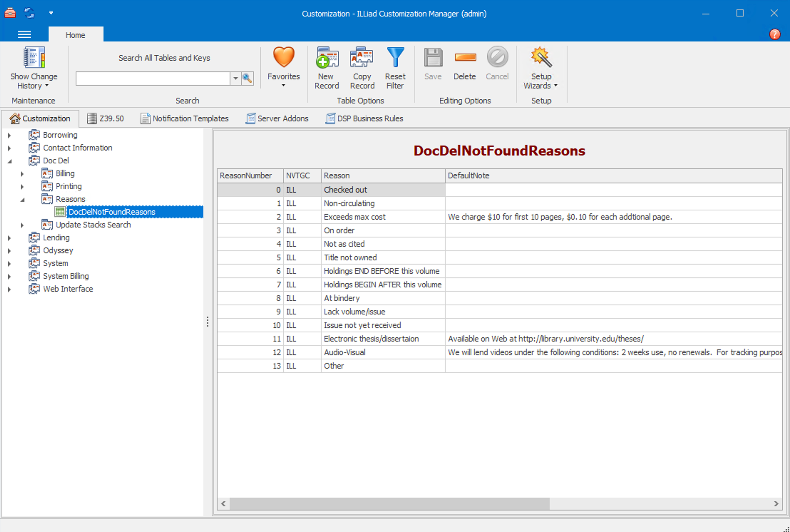Switch to the Z39.50 tab
The width and height of the screenshot is (790, 532).
(106, 118)
